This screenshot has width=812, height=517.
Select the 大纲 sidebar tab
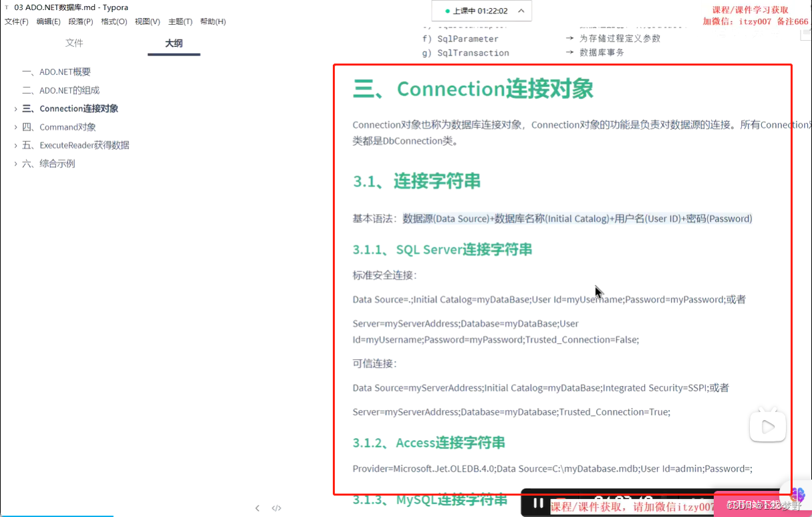pyautogui.click(x=174, y=43)
